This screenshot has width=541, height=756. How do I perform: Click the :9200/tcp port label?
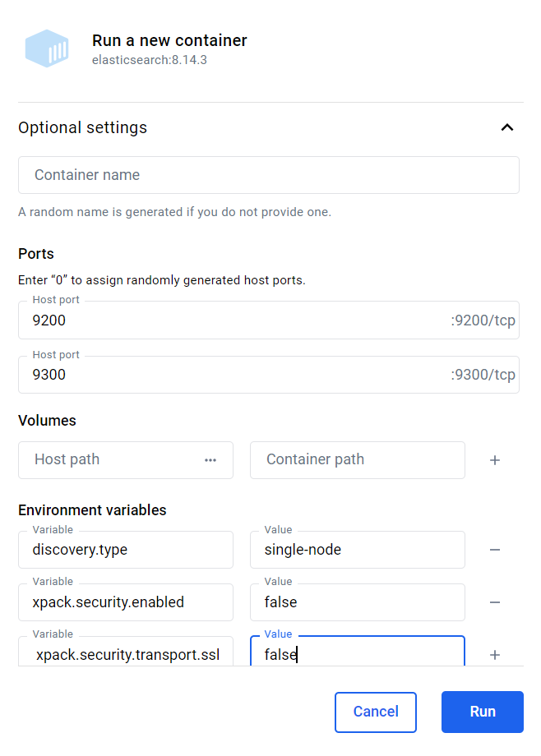(483, 320)
